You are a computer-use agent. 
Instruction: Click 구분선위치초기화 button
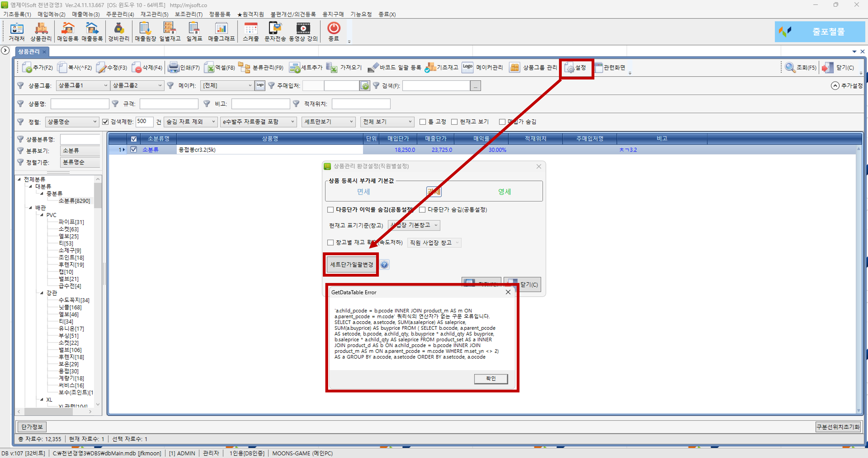click(838, 427)
